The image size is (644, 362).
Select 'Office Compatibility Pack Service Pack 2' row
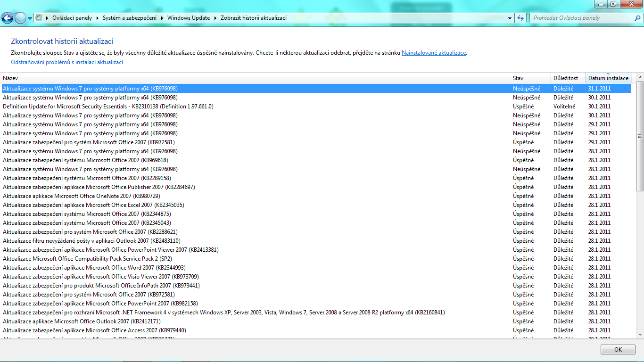(x=316, y=259)
